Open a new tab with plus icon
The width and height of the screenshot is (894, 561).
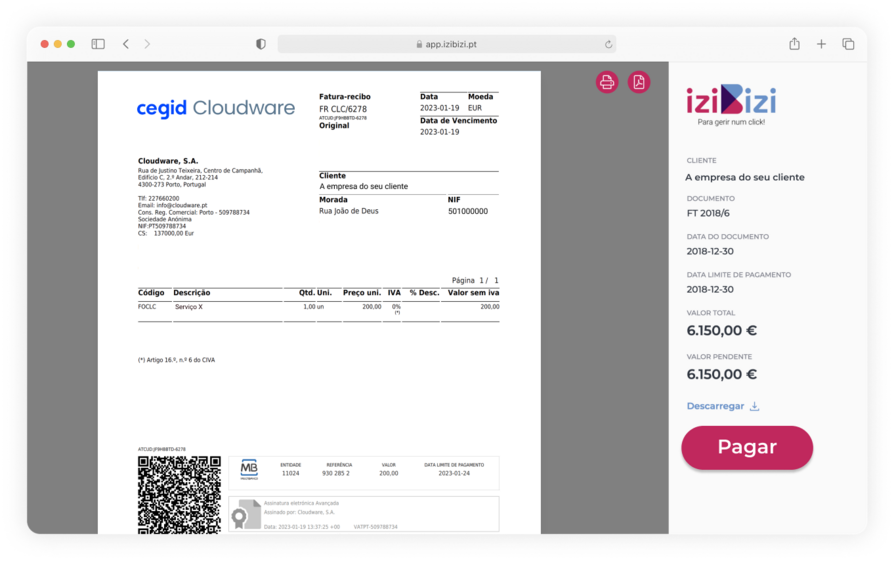tap(821, 44)
